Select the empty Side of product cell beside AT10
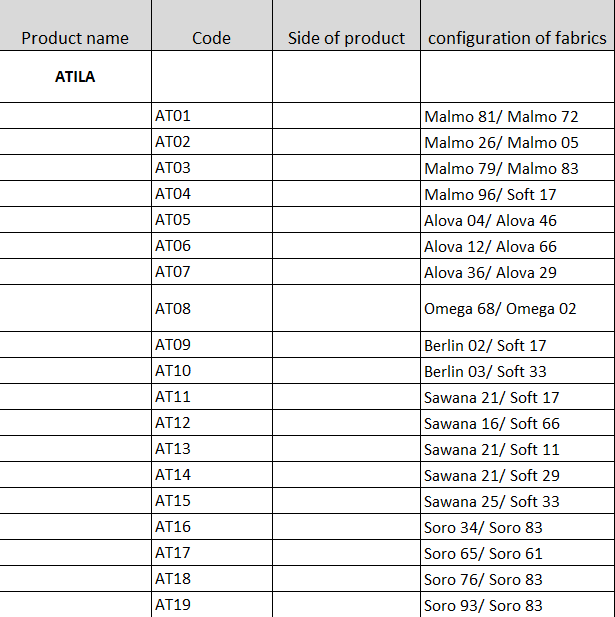This screenshot has width=615, height=617. click(346, 372)
